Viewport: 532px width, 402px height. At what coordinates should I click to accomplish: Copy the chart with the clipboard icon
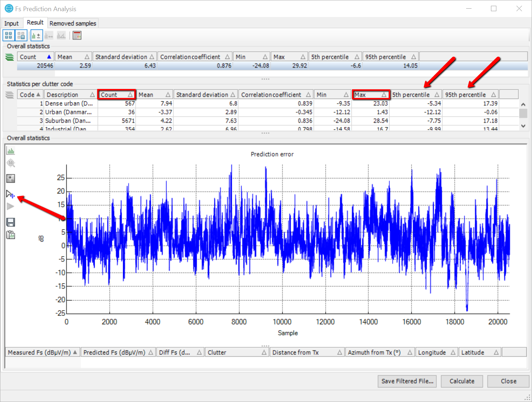pyautogui.click(x=11, y=235)
